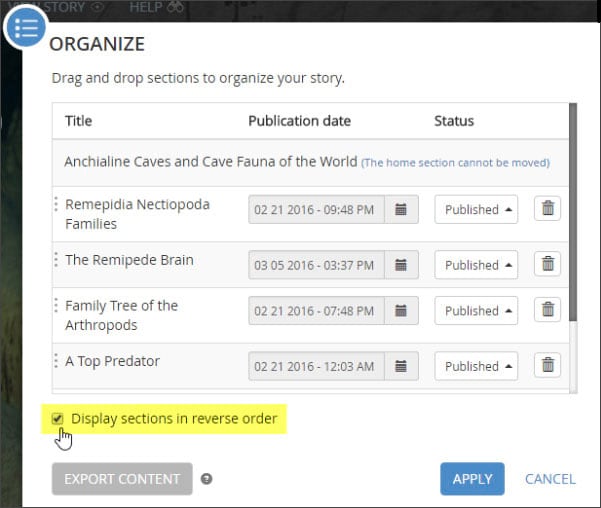Open calendar for Remepidia Nectiopoda Families date

[x=400, y=210]
